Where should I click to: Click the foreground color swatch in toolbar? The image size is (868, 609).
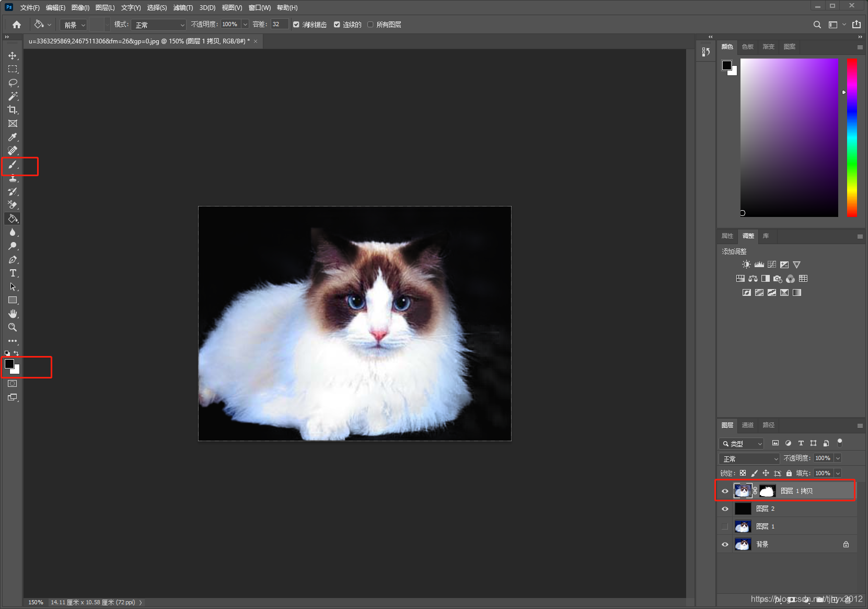(x=9, y=364)
